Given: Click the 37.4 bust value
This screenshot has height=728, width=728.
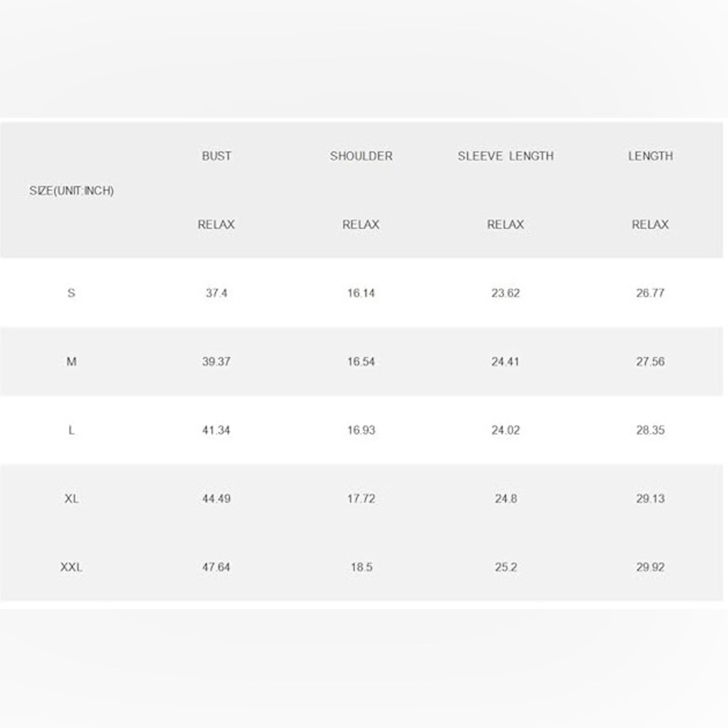Looking at the screenshot, I should tap(216, 293).
